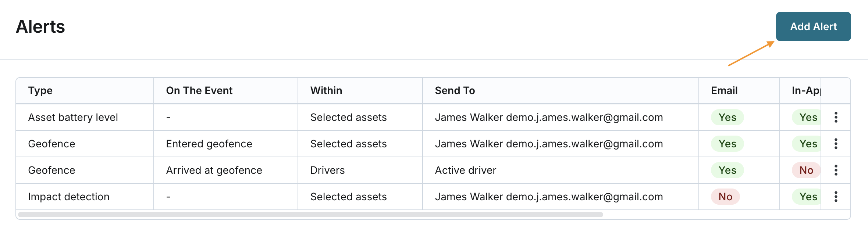Screen dimensions: 868x244
Task: Click the Active driver recipient cell
Action: coord(465,170)
